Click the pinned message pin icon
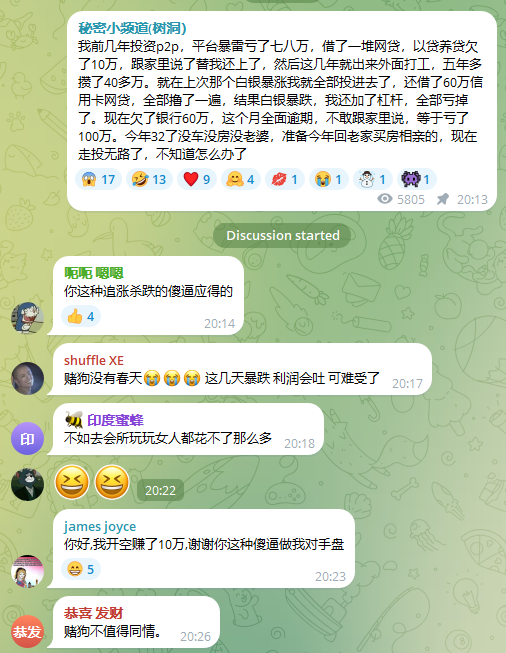The height and width of the screenshot is (653, 506). pos(443,199)
